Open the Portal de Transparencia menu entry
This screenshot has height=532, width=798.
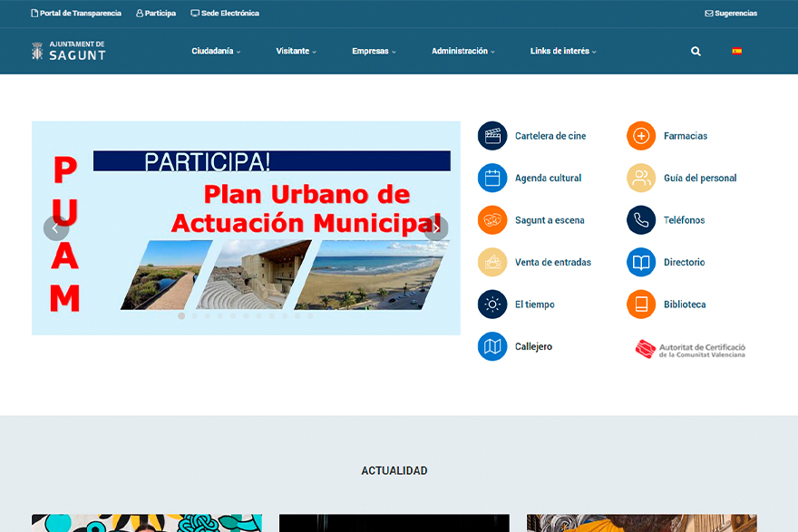click(75, 13)
